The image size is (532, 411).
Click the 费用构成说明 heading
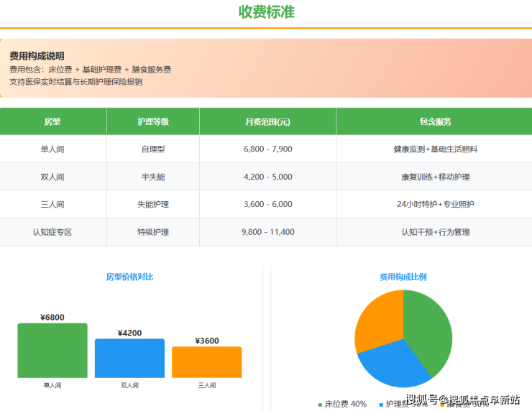coord(37,56)
